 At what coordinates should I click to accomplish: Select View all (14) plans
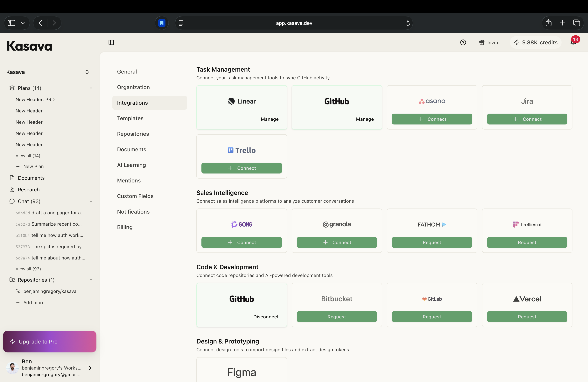tap(28, 156)
